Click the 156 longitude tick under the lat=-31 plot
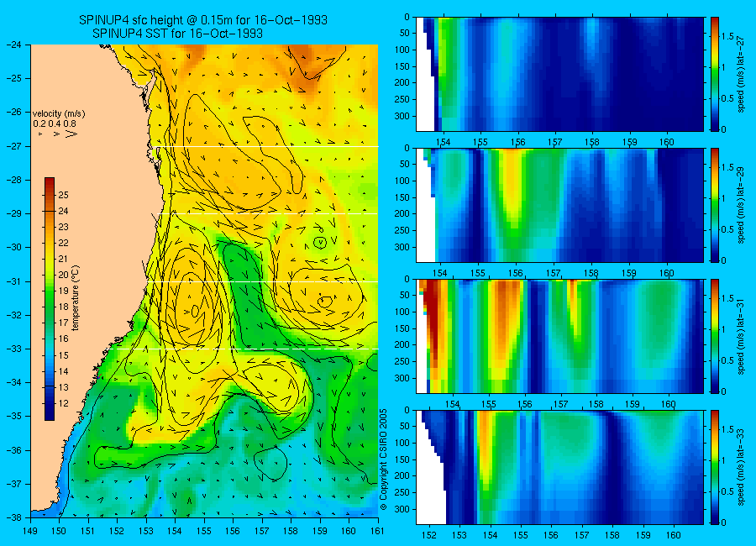The height and width of the screenshot is (546, 756). (524, 404)
